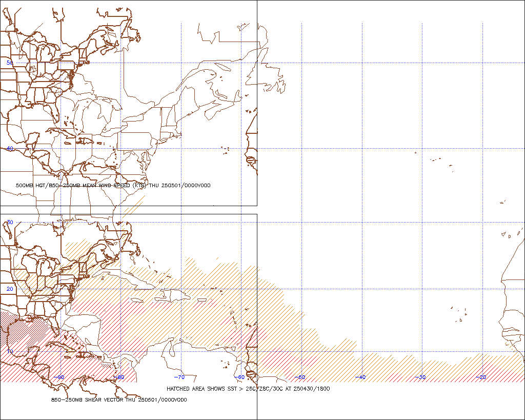Click the 500MB HGT mean wind speed title
This screenshot has height=420, width=525.
coord(113,185)
